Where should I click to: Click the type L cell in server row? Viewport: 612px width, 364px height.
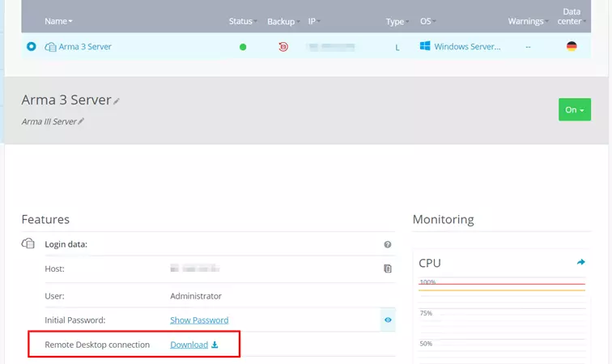[397, 48]
